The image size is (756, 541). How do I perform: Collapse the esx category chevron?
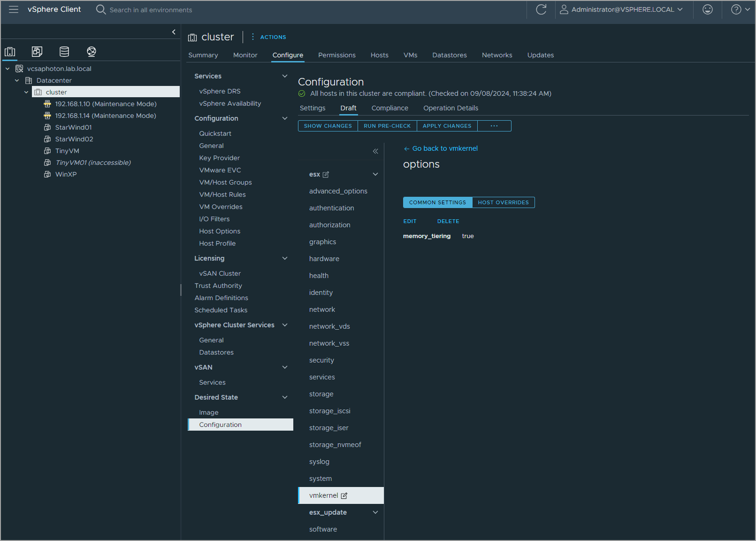click(x=375, y=174)
